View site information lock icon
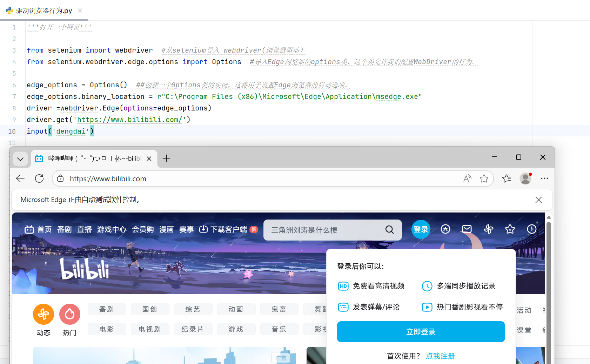The width and height of the screenshot is (590, 364). (60, 178)
